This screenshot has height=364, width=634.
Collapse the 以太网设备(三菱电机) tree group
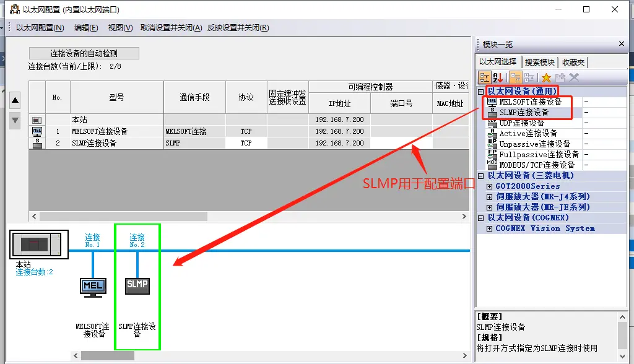coord(480,176)
